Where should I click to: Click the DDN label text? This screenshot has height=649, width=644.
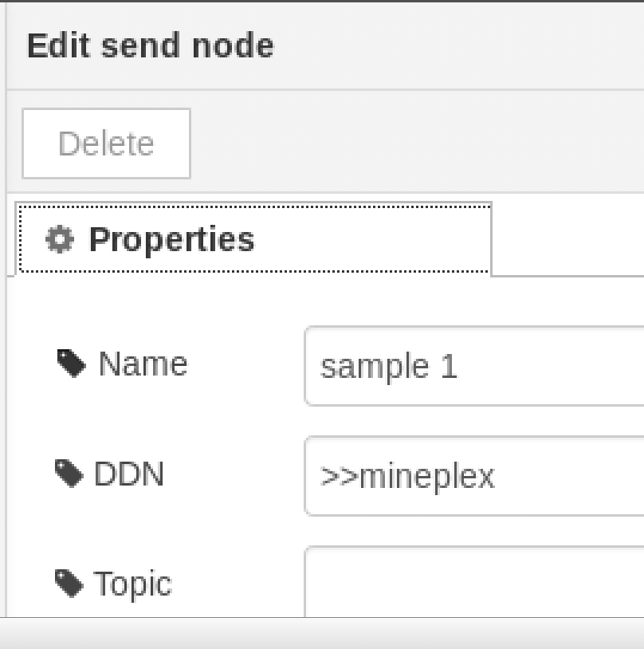tap(129, 474)
